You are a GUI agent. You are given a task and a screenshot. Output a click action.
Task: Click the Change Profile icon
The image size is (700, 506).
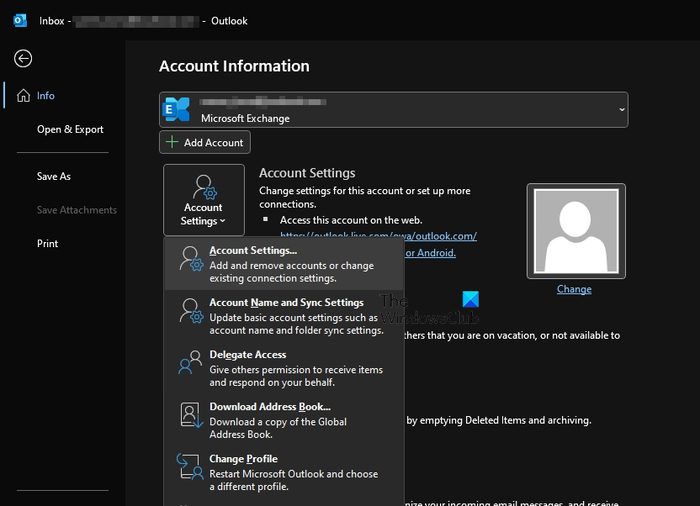189,467
